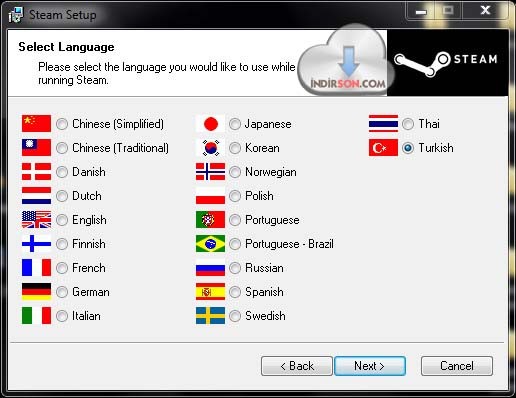Choose the French language option
This screenshot has width=516, height=398.
pos(62,268)
